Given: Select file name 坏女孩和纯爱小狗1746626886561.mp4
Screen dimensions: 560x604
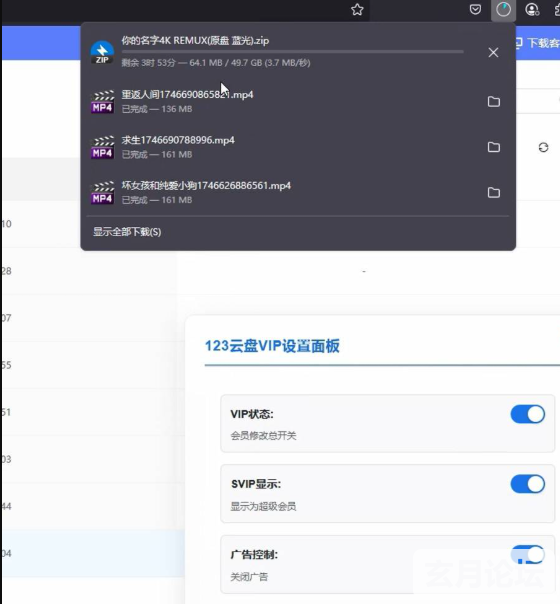Looking at the screenshot, I should pos(206,185).
